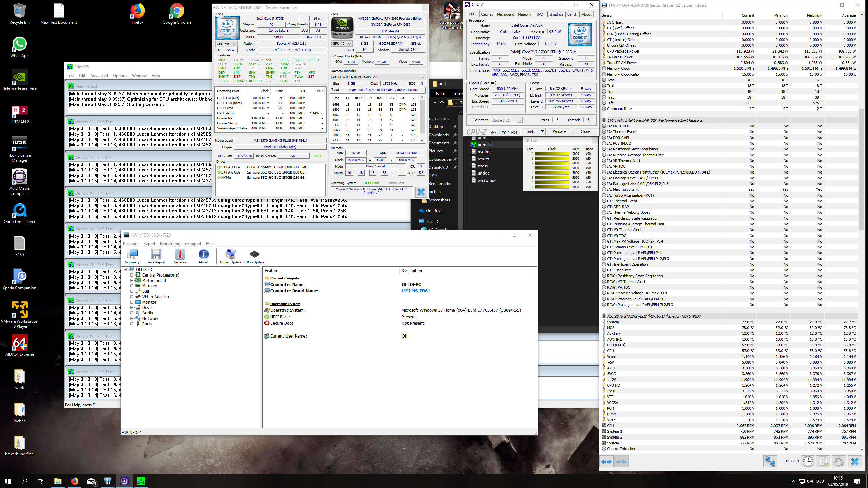
Task: Expand the Video Adapter tree node
Action: [132, 297]
